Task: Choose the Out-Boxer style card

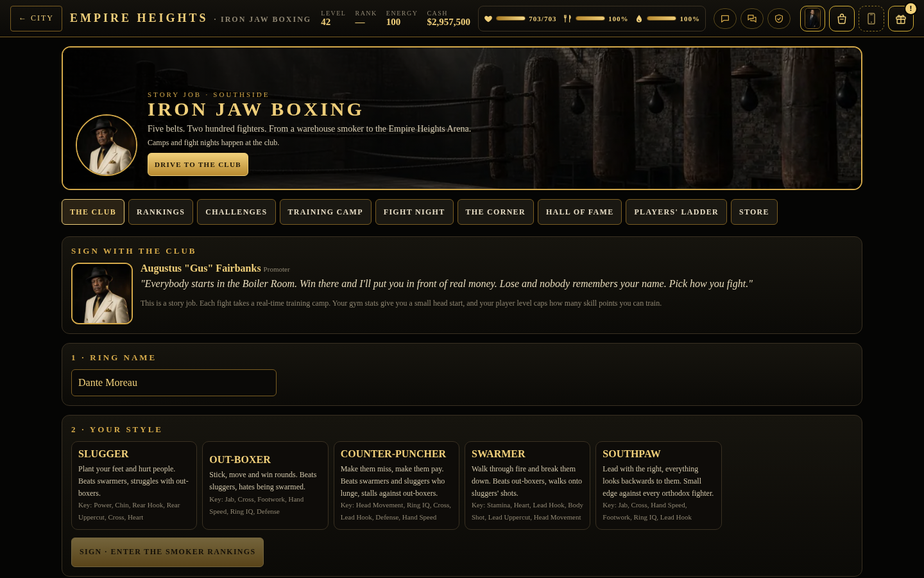Action: 265,486
